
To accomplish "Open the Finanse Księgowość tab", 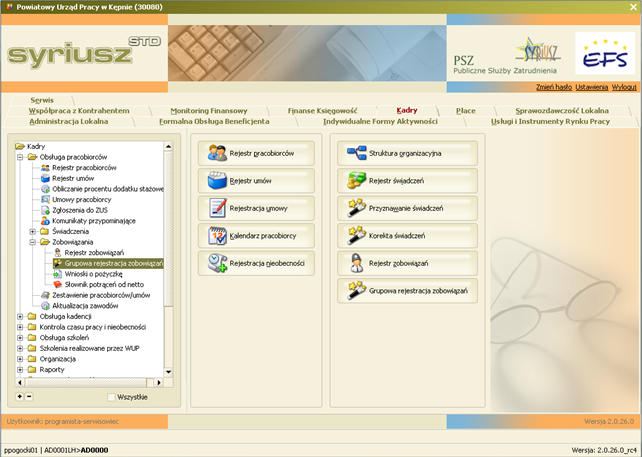I will click(x=322, y=111).
